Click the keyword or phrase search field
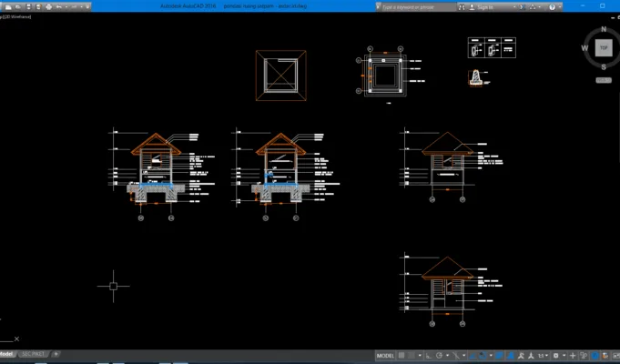This screenshot has width=620, height=364. click(418, 7)
